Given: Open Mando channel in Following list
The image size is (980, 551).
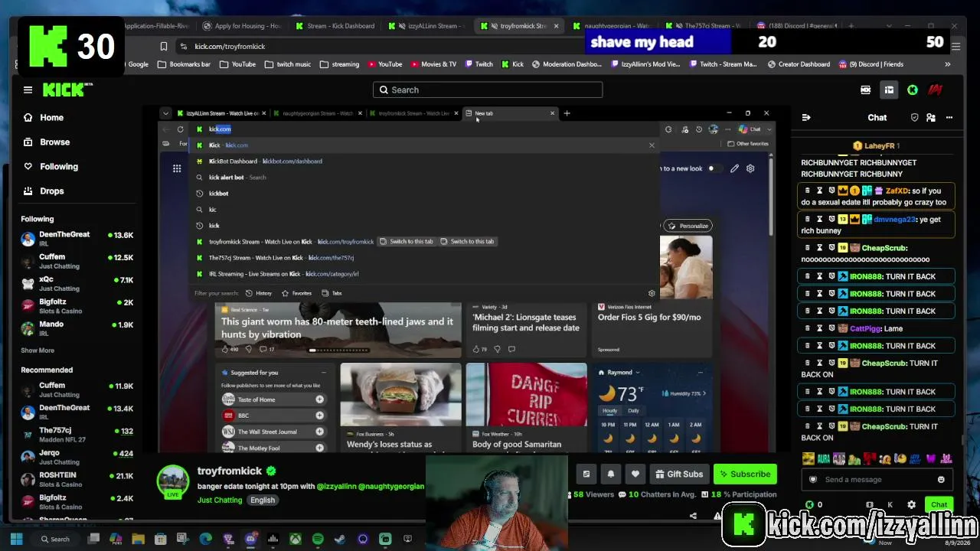Looking at the screenshot, I should (x=77, y=328).
